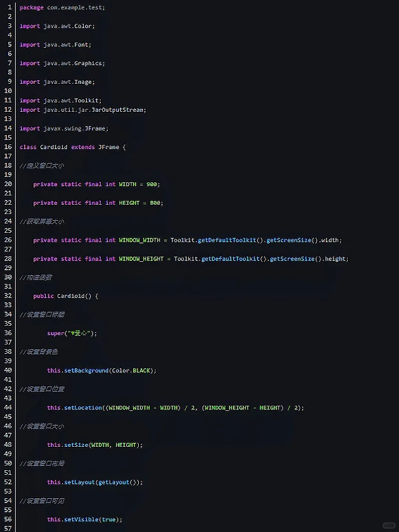Click import java.awt.Color line
Screen dimensions: 399x532
(x=57, y=26)
